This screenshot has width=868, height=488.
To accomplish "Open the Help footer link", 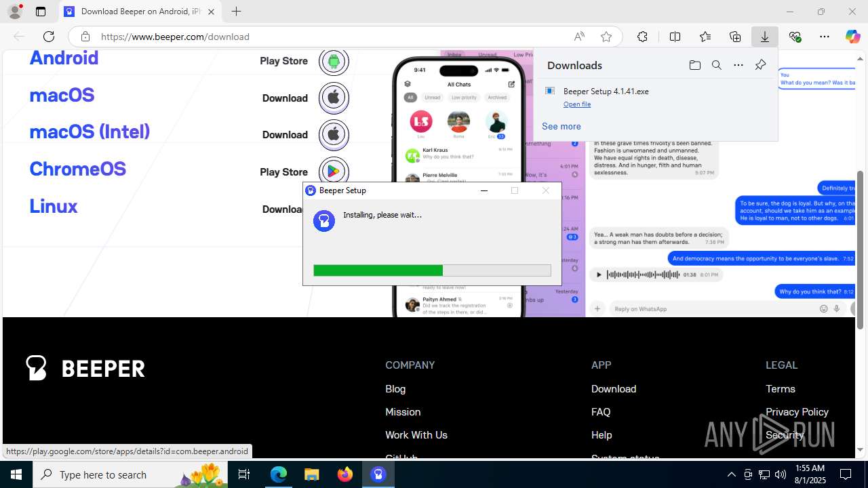I will point(601,434).
